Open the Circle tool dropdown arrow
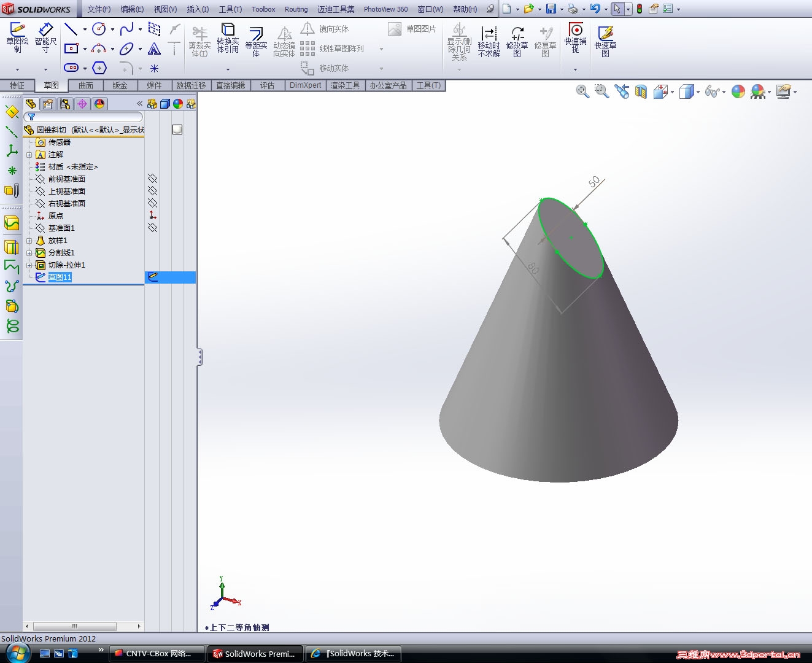The image size is (812, 663). (112, 29)
